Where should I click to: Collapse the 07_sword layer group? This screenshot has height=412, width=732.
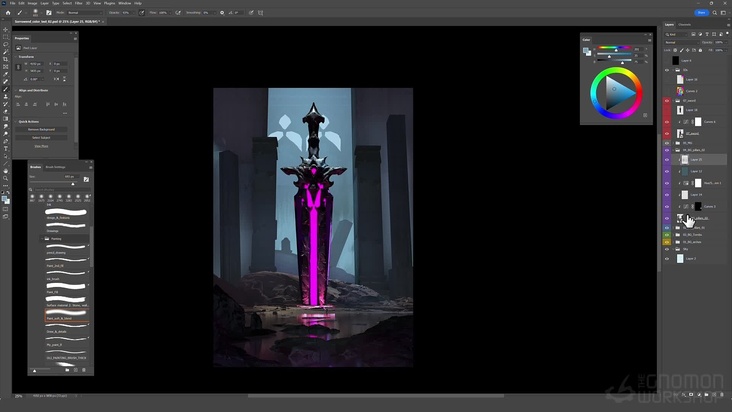point(674,101)
